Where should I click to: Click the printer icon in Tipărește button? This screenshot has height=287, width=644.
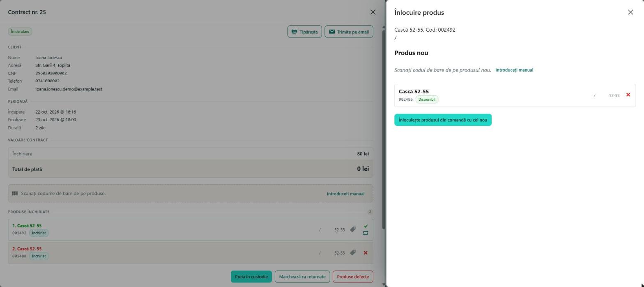294,32
